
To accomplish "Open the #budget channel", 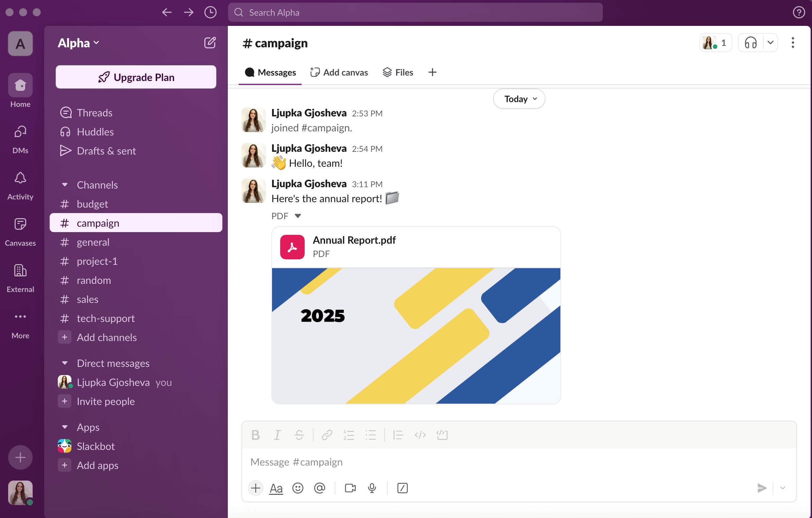I will (x=136, y=204).
